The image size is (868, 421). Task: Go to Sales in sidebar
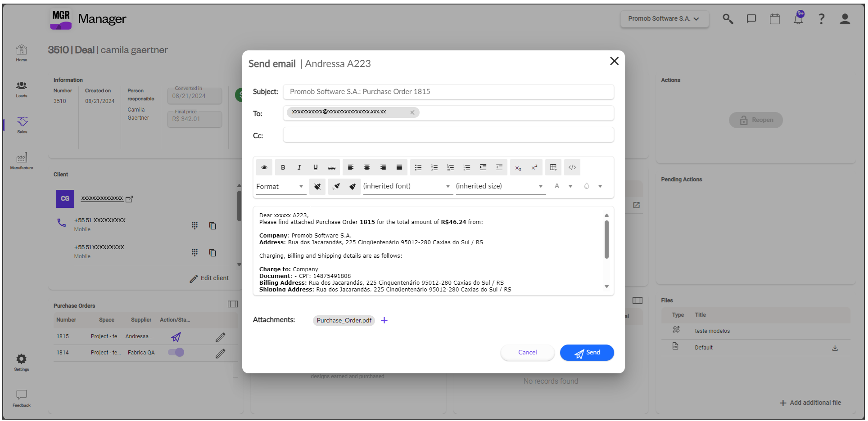[22, 125]
